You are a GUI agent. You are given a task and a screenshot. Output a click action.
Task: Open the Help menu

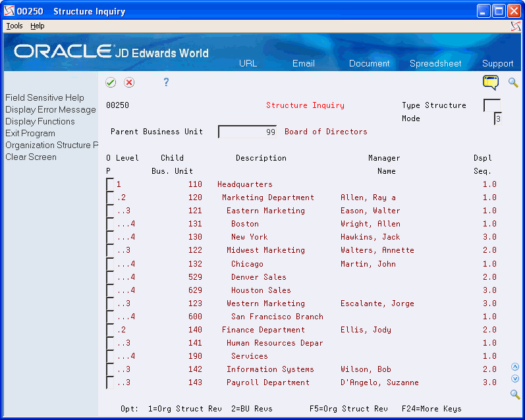click(x=37, y=26)
